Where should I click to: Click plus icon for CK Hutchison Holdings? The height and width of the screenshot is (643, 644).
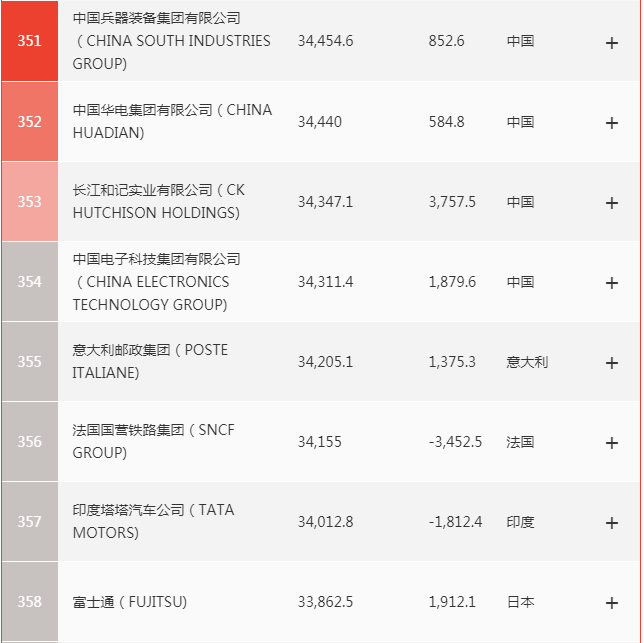612,202
